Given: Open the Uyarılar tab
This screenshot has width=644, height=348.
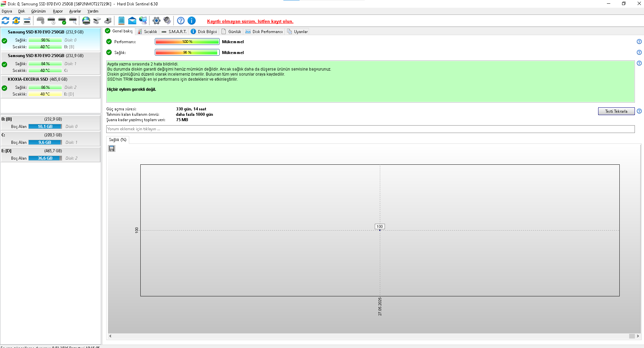Looking at the screenshot, I should (x=297, y=31).
